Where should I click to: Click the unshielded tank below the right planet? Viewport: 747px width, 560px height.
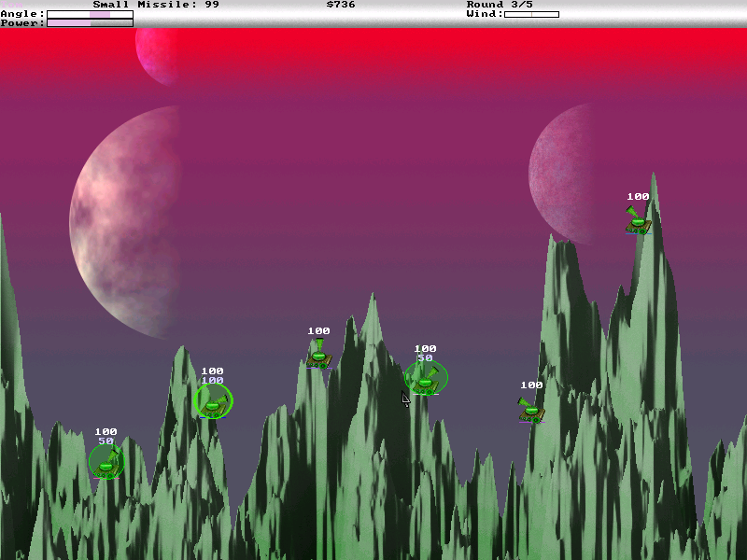[531, 409]
